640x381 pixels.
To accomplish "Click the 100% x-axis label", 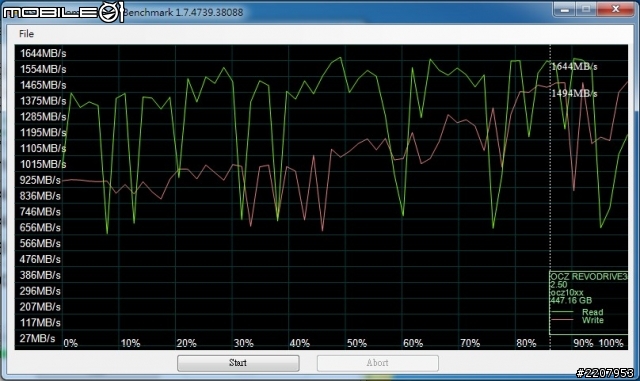I will (x=611, y=343).
